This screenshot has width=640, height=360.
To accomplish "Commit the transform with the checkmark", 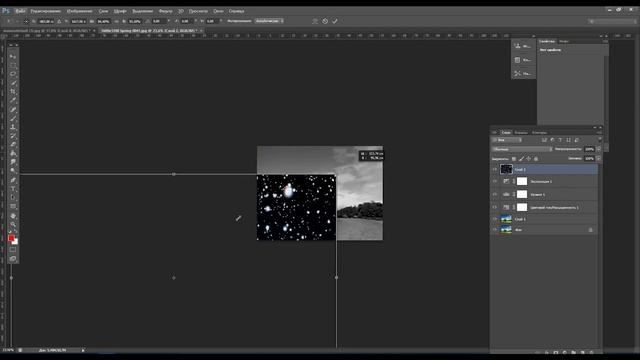I will (335, 21).
